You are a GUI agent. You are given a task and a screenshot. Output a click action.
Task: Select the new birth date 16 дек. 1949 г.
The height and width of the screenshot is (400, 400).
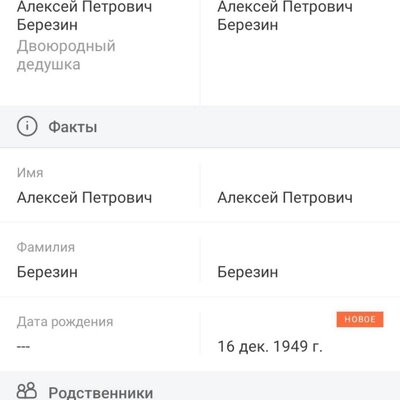(x=270, y=347)
